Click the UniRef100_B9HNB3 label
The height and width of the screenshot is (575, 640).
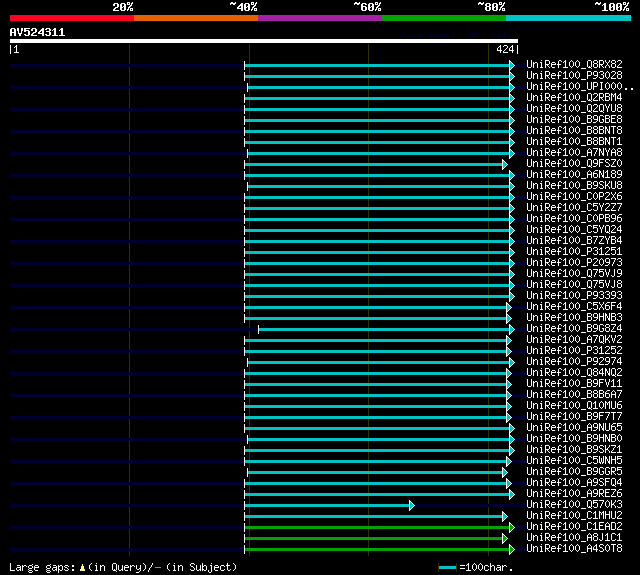pos(574,318)
